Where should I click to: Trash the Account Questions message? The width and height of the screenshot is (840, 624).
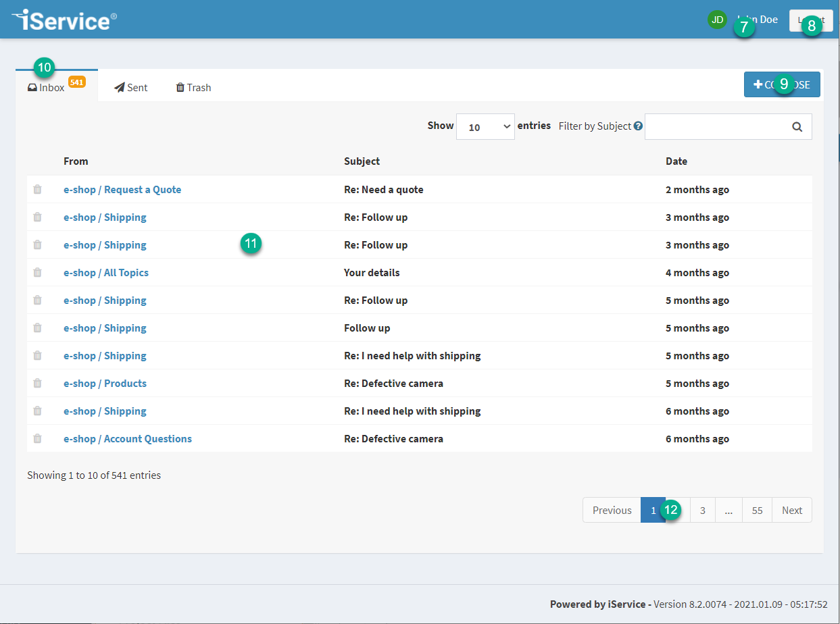tap(37, 439)
